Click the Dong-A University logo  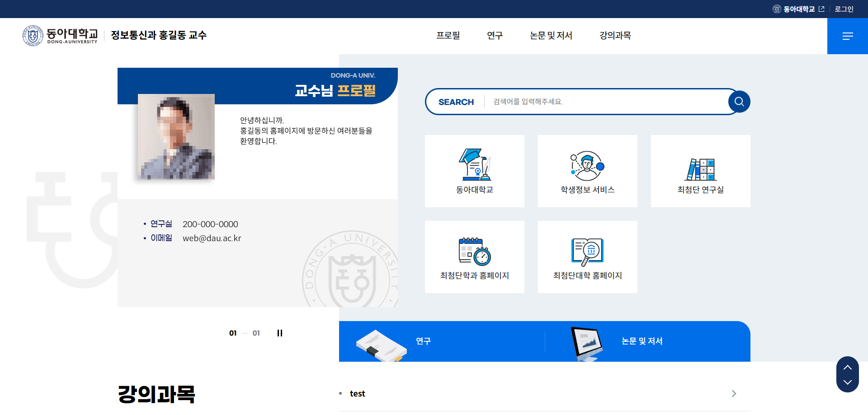(61, 36)
